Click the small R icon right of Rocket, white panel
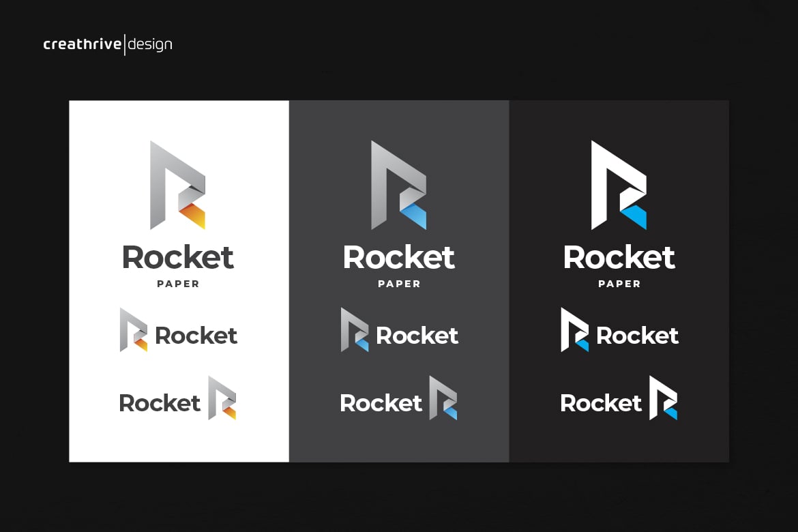Viewport: 798px width, 532px height. pyautogui.click(x=222, y=398)
